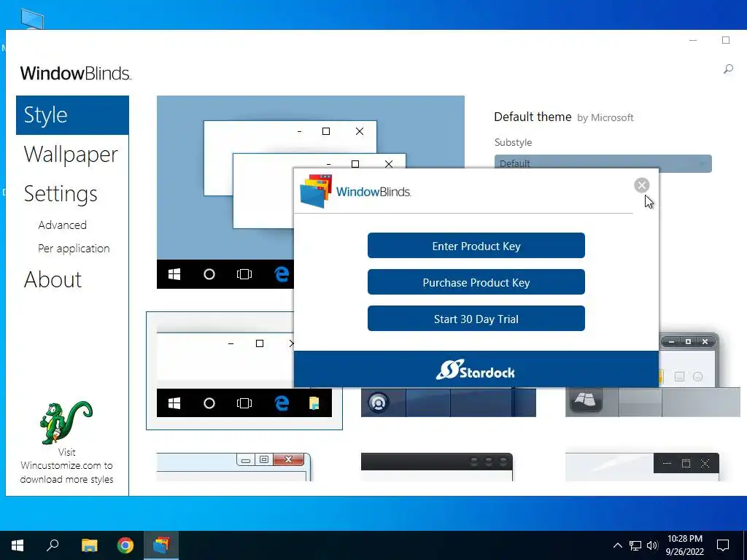This screenshot has width=747, height=560.
Task: Go to Advanced settings
Action: [63, 225]
